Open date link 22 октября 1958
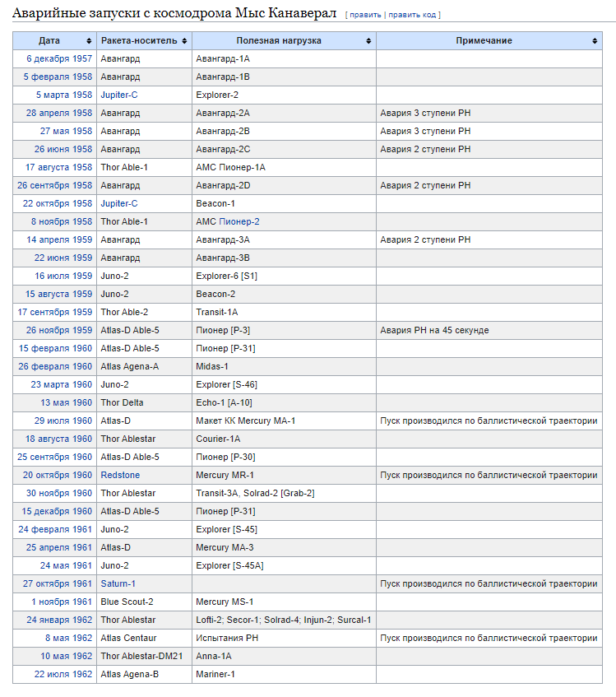Screen dimensions: 616x697 [58, 203]
